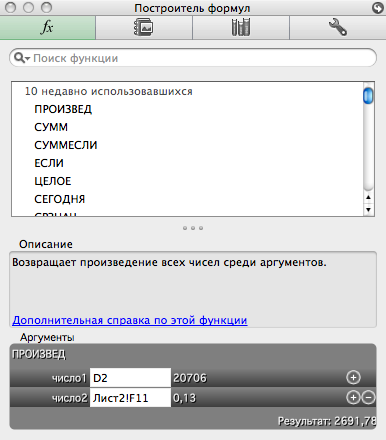Click the ПРОИЗВЕД header in arguments panel
386x440 pixels.
pyautogui.click(x=39, y=354)
